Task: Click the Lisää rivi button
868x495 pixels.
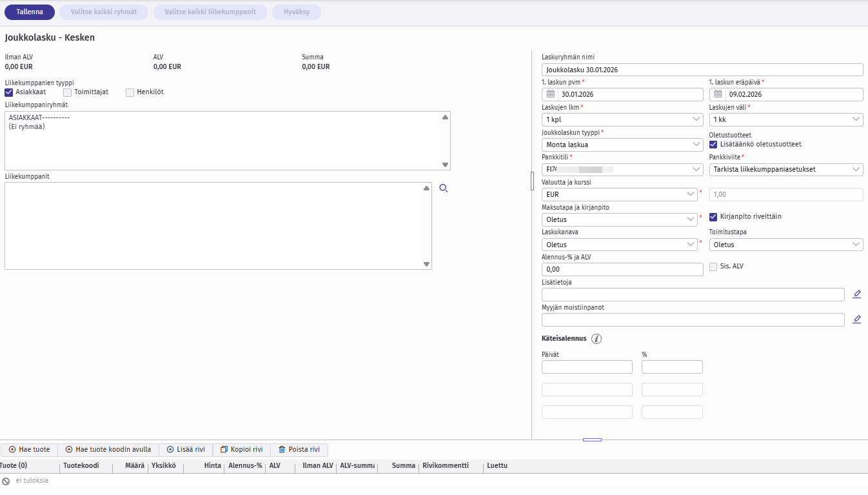Action: (x=186, y=450)
